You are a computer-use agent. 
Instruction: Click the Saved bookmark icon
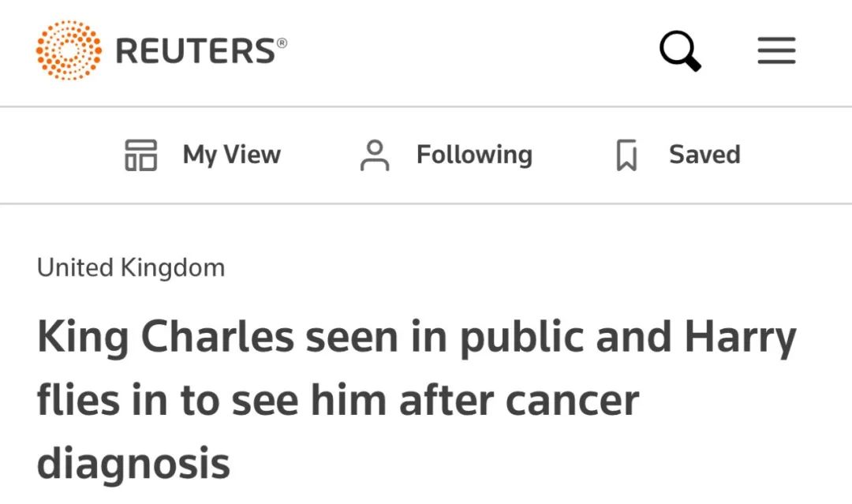(x=626, y=155)
